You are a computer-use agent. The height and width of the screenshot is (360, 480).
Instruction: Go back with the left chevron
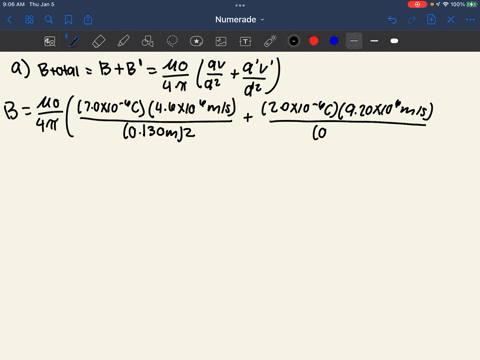pos(9,20)
